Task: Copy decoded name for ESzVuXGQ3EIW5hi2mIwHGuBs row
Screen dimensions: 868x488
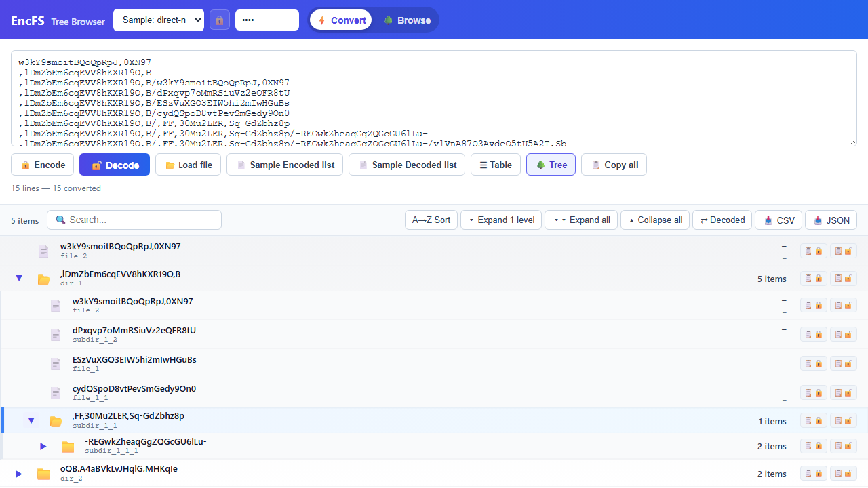Action: [844, 363]
